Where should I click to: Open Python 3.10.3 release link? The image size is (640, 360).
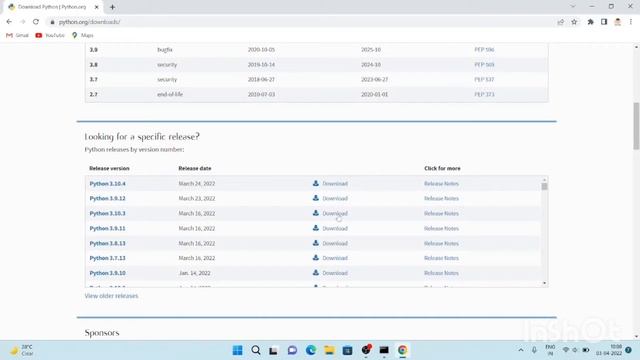[x=107, y=213]
